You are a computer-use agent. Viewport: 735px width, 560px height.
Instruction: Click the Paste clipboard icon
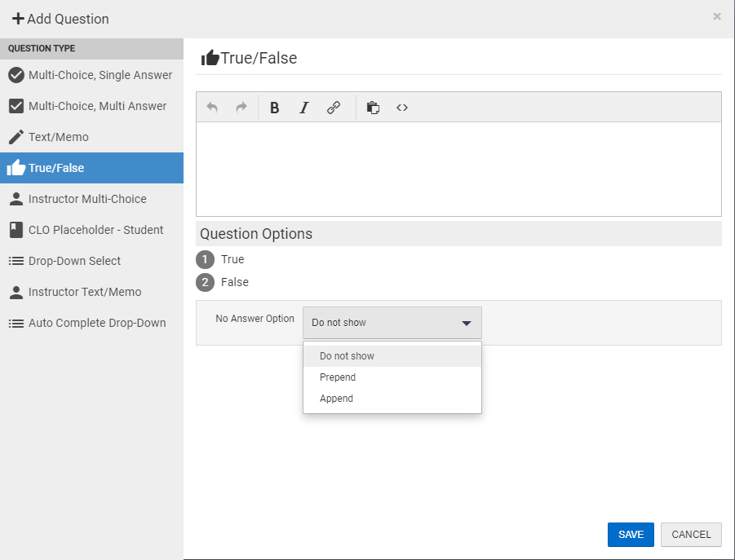click(373, 108)
